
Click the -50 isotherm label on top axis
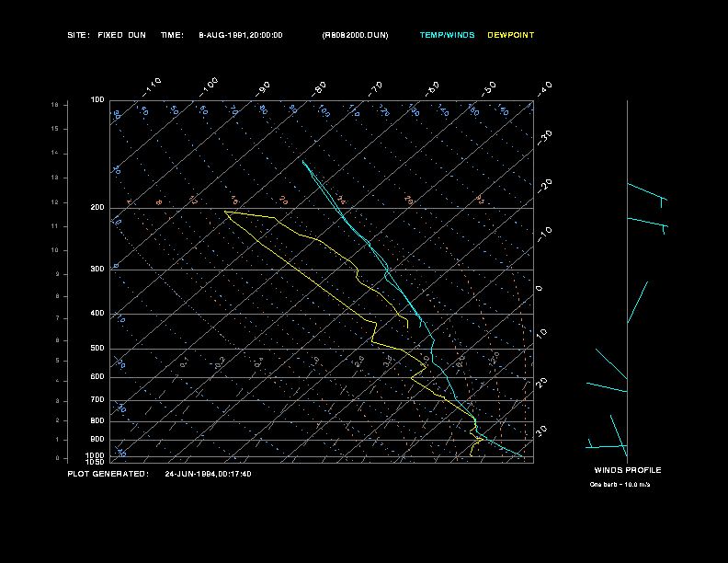(x=488, y=88)
